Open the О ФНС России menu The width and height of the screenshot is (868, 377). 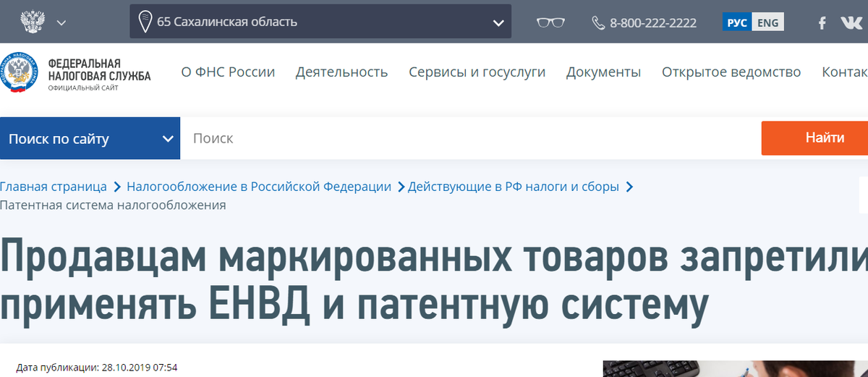click(x=228, y=72)
